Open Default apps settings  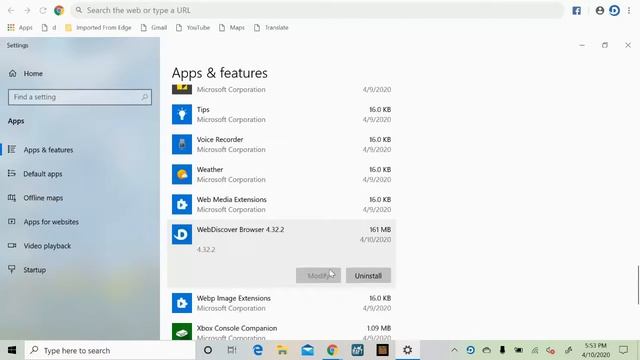(42, 174)
